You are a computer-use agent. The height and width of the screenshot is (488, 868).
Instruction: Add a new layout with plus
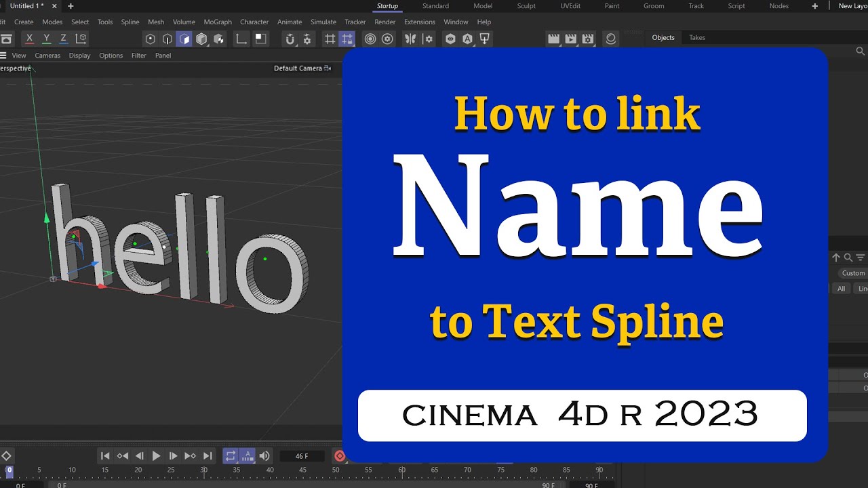tap(814, 6)
